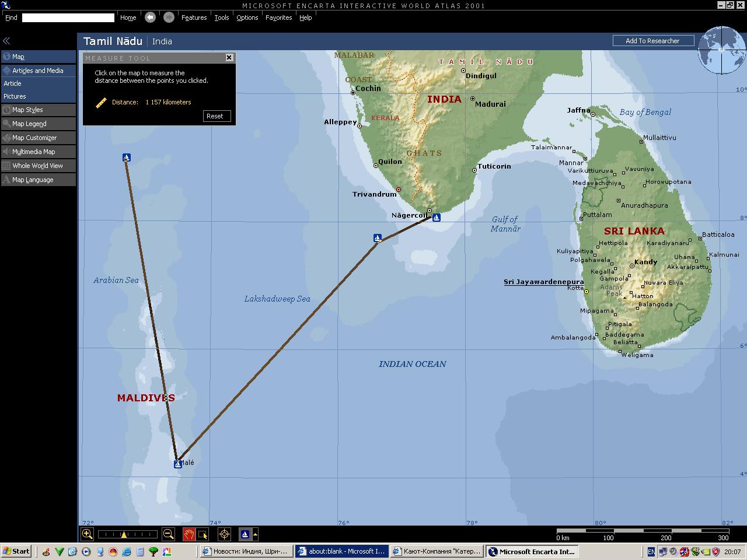Reset the measured distance
The image size is (747, 560).
[x=215, y=116]
